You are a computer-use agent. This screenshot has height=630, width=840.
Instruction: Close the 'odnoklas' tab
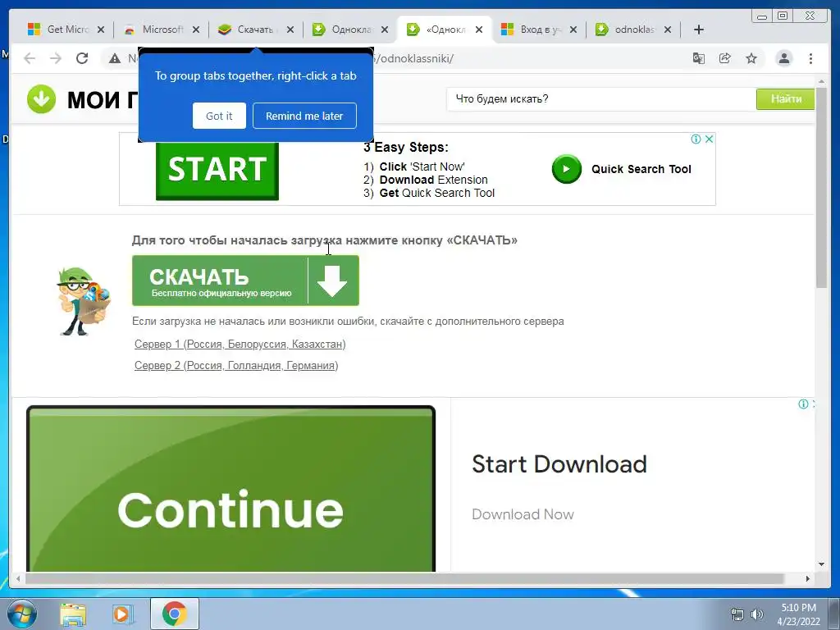(668, 30)
